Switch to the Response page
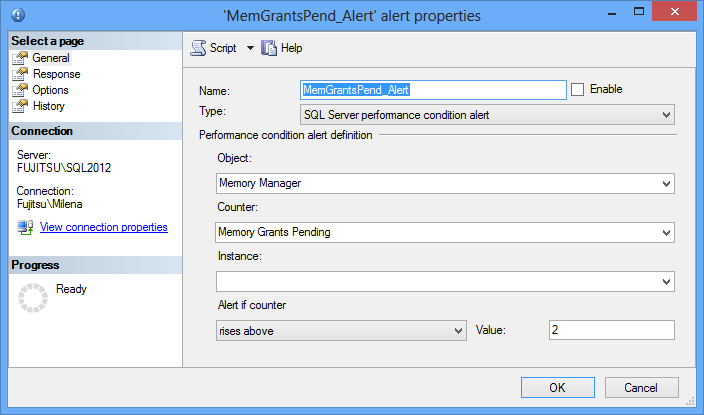Screen dimensions: 704x415 (56, 74)
